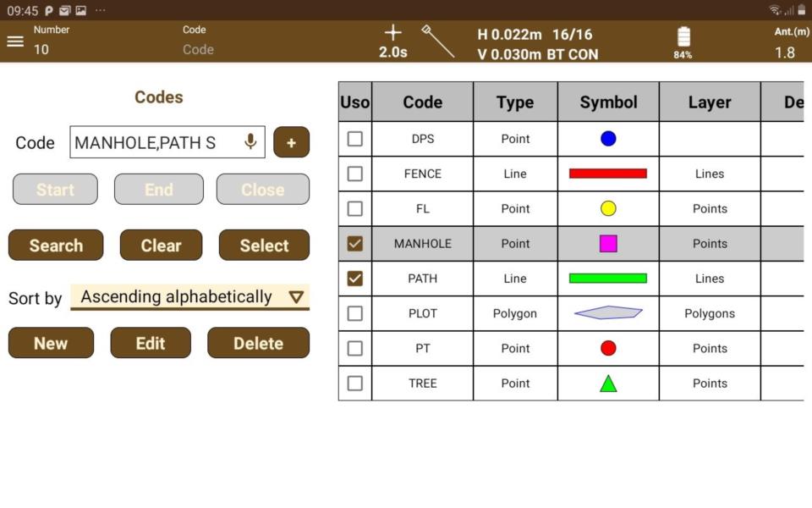Viewport: 812px width, 508px height.
Task: Click the Layer column header
Action: 709,102
